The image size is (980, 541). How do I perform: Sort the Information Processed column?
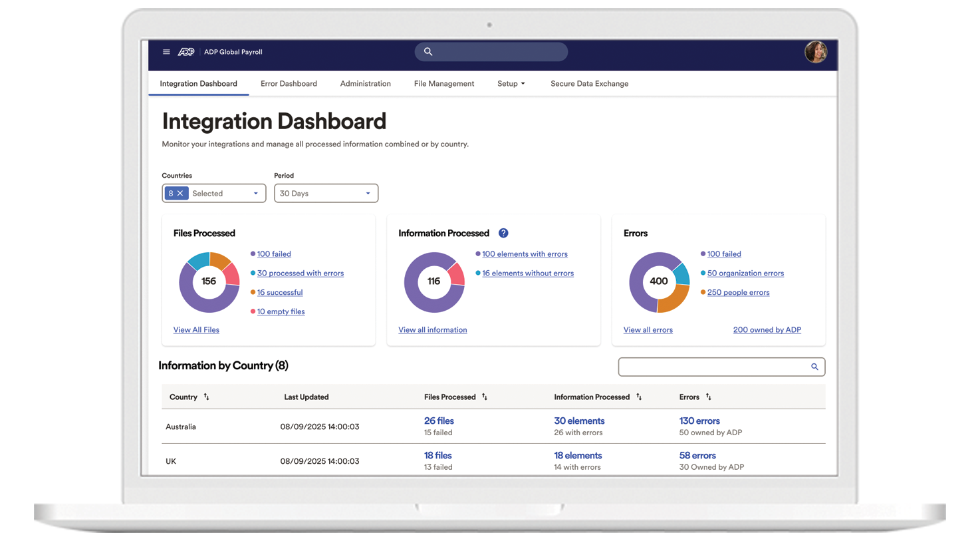pyautogui.click(x=639, y=397)
